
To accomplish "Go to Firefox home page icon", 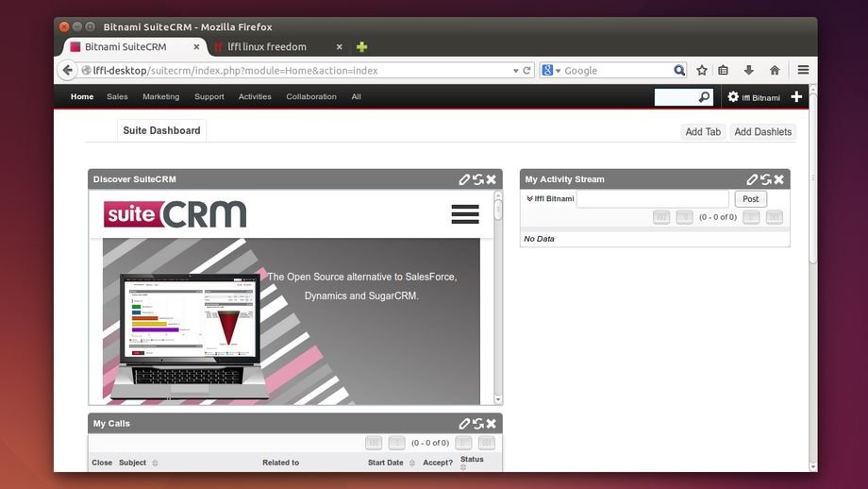I will click(775, 71).
